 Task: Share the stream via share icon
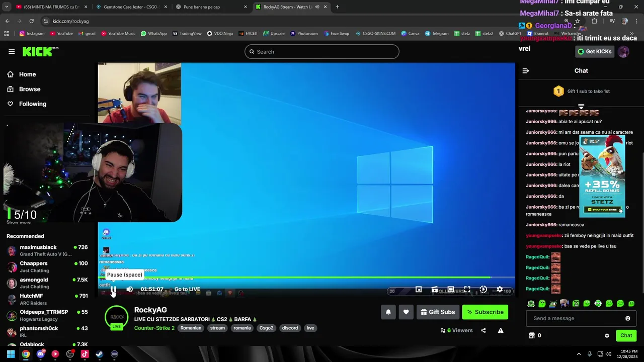(x=484, y=330)
